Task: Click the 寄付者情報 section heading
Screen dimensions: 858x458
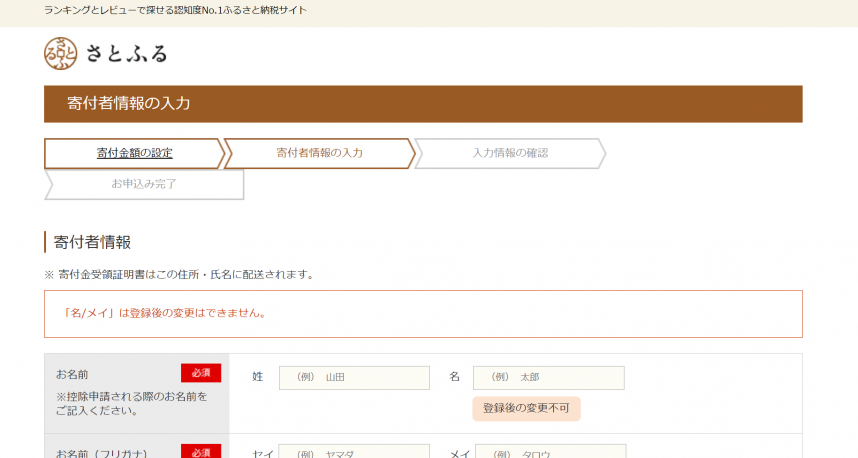Action: click(x=92, y=242)
